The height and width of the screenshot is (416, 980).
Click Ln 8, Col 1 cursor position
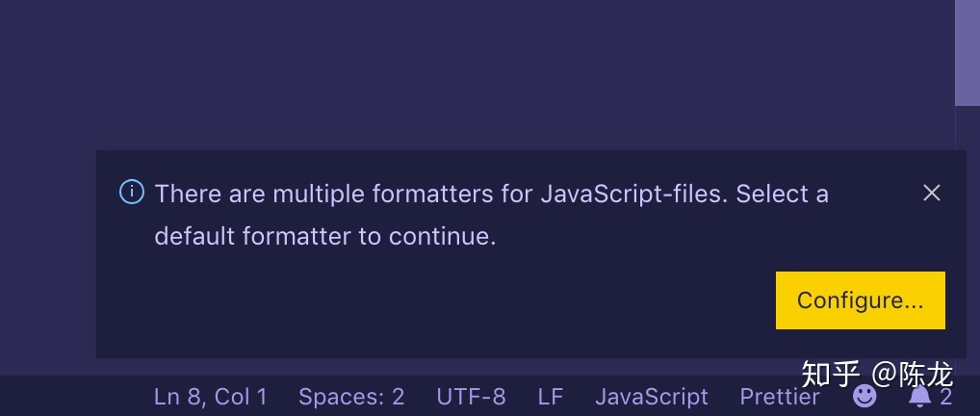tap(211, 396)
